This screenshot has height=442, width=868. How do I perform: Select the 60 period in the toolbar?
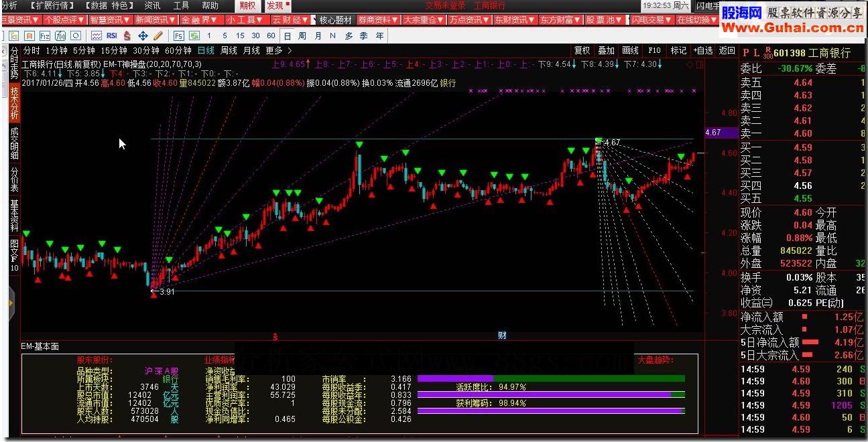[271, 35]
